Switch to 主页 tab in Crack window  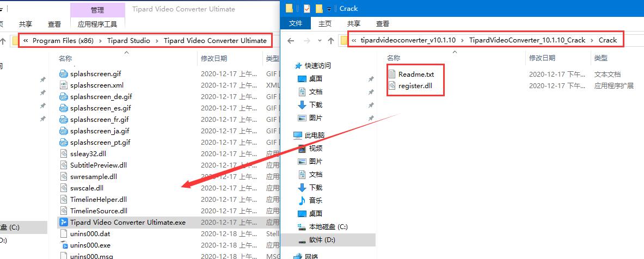[x=325, y=24]
